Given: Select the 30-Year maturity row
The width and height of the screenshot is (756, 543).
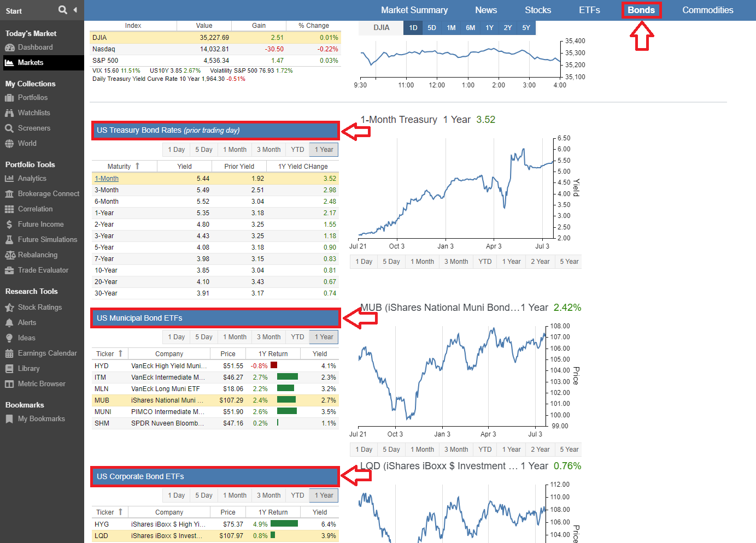Looking at the screenshot, I should pos(215,293).
